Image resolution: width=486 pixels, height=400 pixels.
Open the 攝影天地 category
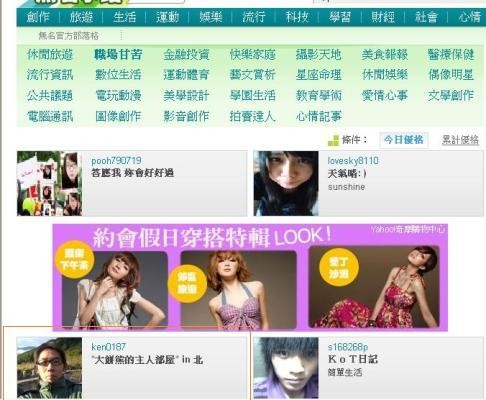pyautogui.click(x=318, y=54)
